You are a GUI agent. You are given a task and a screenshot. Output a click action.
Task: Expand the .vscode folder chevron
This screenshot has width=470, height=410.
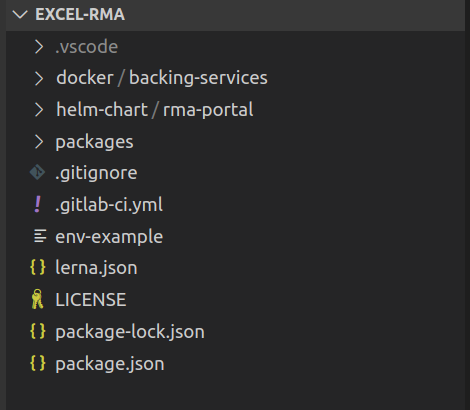point(39,47)
